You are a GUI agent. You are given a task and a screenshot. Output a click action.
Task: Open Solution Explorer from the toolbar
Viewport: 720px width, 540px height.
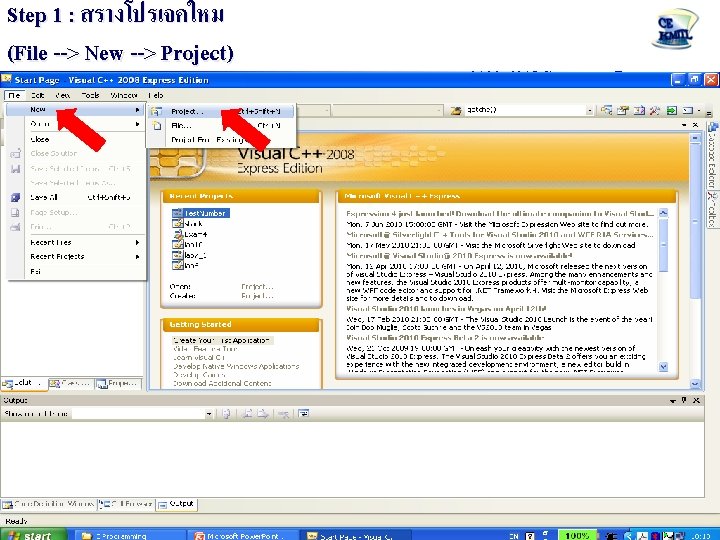[x=607, y=110]
